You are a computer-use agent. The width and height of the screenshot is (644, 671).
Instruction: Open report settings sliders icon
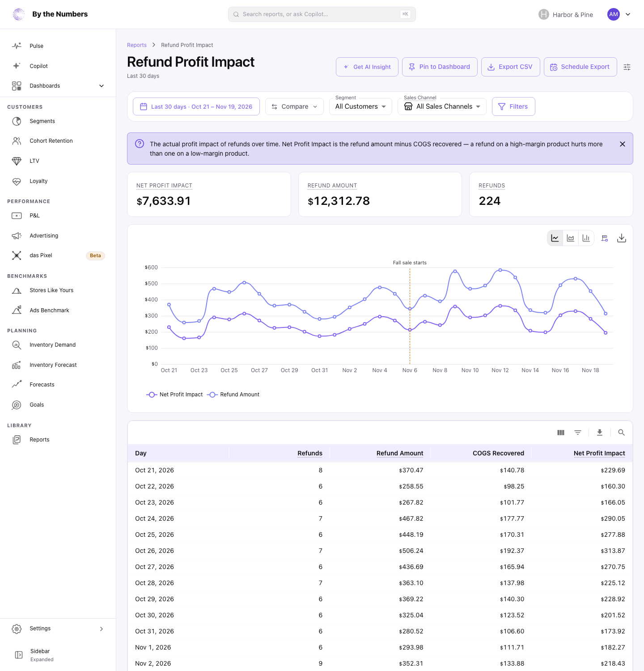pyautogui.click(x=627, y=67)
